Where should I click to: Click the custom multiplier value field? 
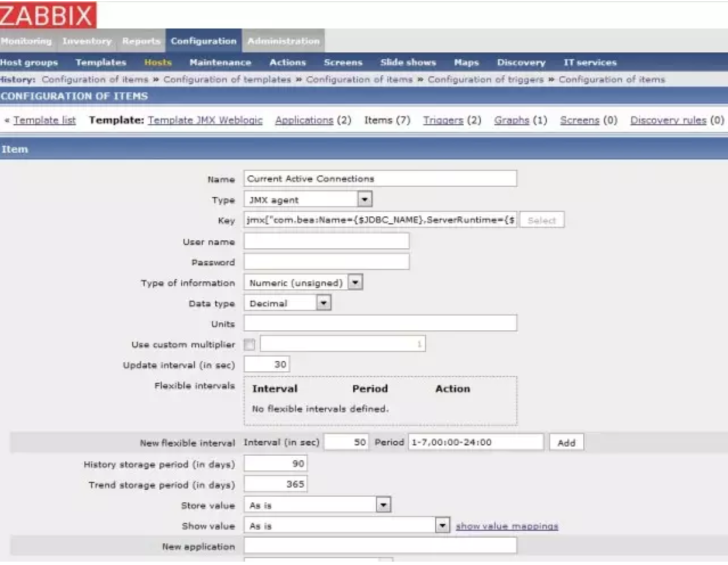click(342, 343)
